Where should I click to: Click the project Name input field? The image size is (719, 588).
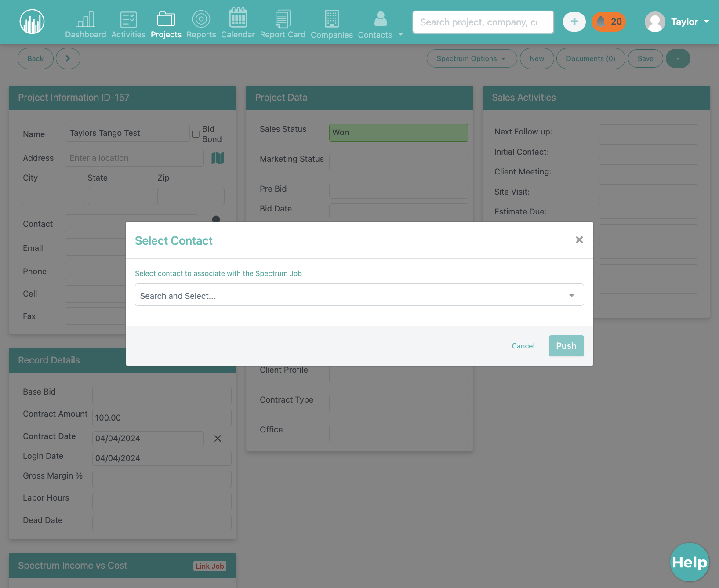click(x=127, y=133)
